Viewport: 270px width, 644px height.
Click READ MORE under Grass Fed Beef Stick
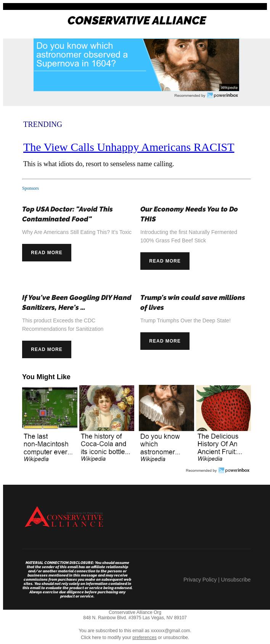point(165,261)
